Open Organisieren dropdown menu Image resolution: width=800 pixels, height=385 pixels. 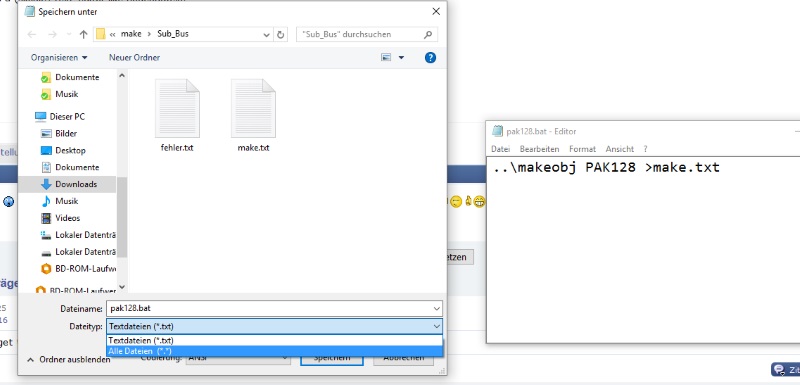59,58
